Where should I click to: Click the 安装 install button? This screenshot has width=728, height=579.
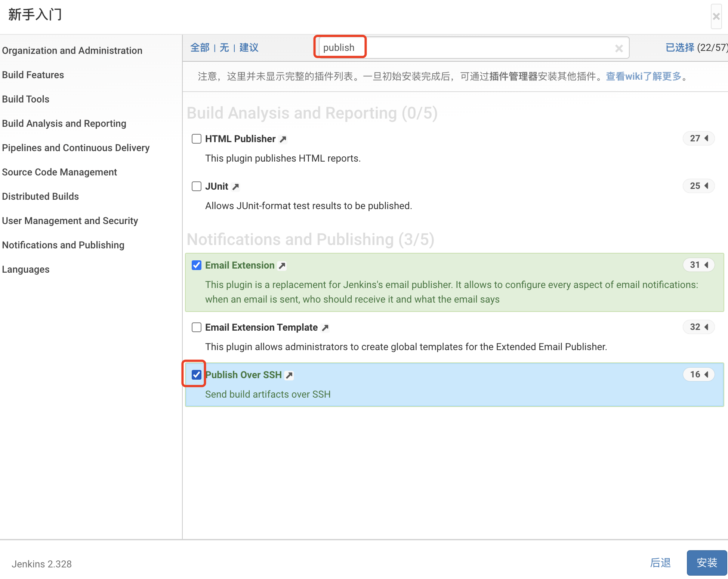[x=707, y=563]
